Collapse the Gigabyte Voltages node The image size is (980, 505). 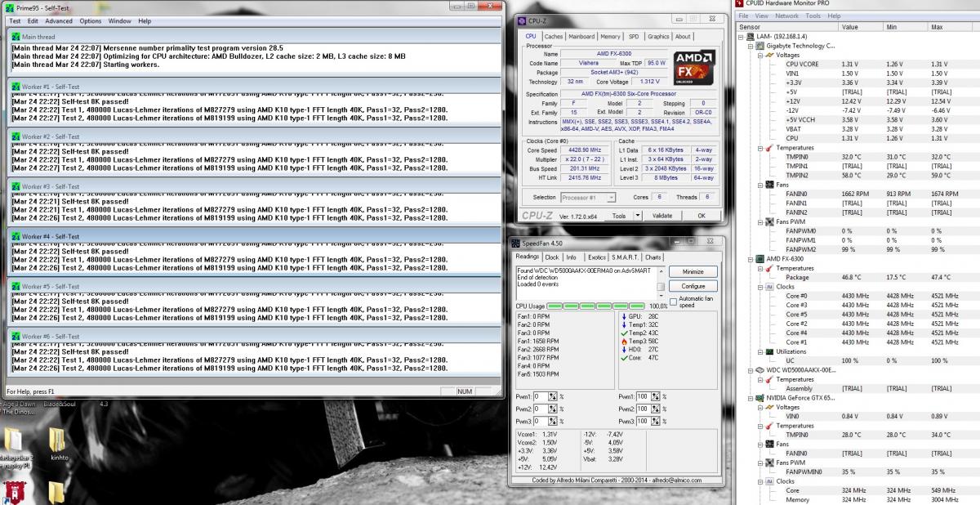click(760, 55)
